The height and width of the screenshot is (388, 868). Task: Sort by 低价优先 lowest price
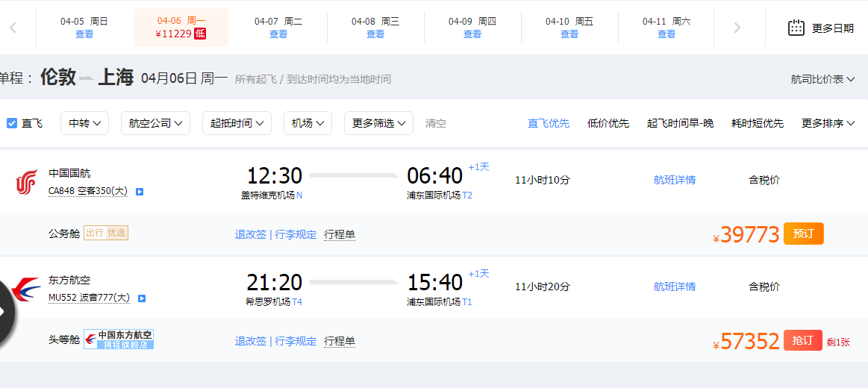(608, 123)
